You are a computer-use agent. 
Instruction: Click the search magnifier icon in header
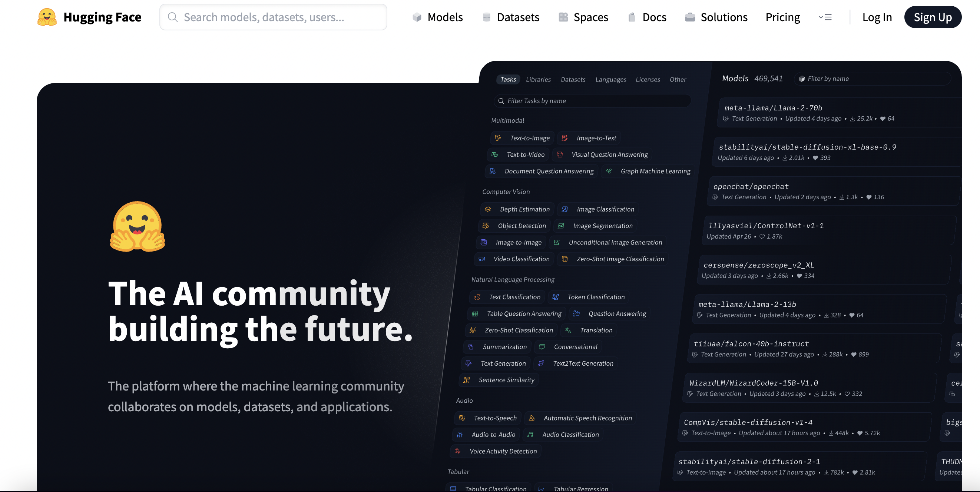(x=173, y=17)
